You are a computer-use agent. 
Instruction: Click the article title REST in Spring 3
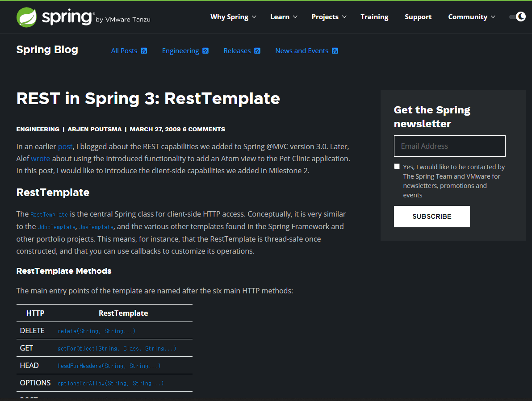coord(148,98)
